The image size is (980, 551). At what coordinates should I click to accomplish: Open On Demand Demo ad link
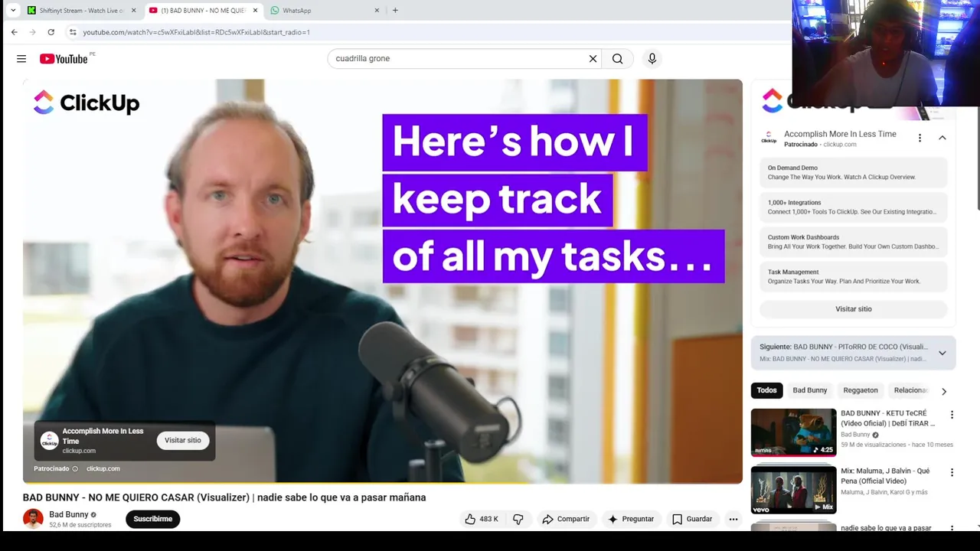pyautogui.click(x=853, y=172)
